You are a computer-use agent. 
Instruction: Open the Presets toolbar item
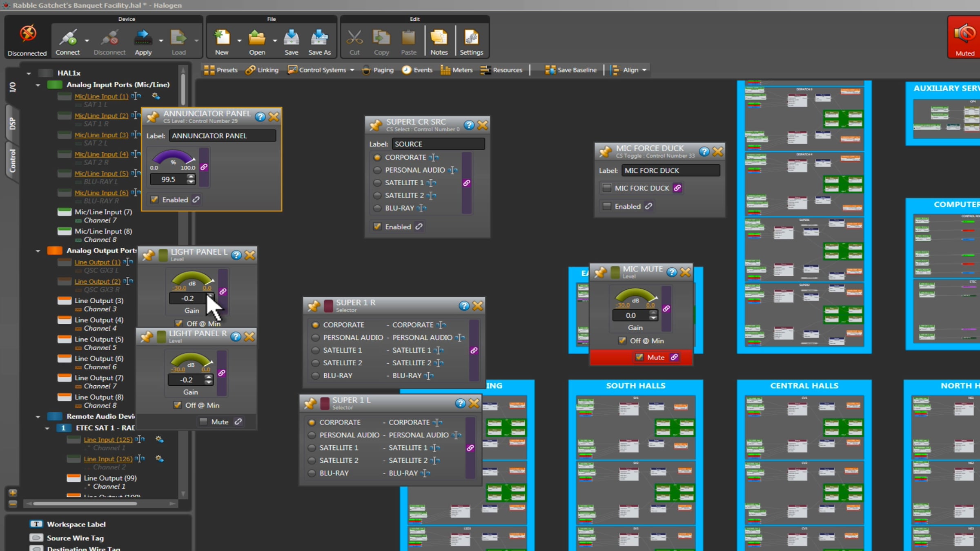(x=221, y=70)
